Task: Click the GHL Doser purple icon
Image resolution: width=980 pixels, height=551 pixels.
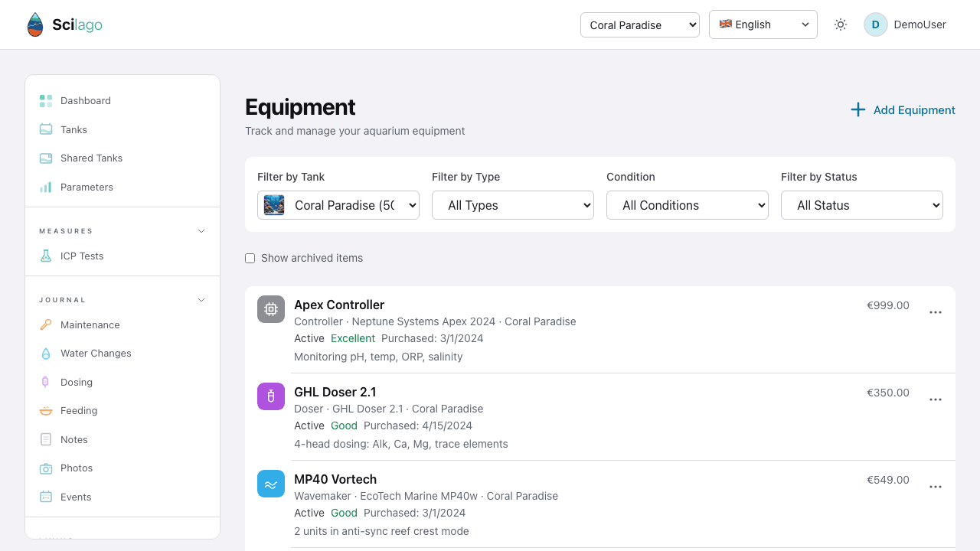Action: tap(271, 396)
